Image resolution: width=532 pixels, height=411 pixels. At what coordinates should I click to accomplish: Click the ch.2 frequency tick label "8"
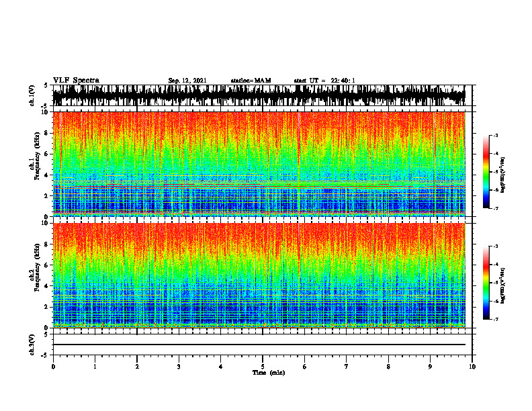[48, 244]
